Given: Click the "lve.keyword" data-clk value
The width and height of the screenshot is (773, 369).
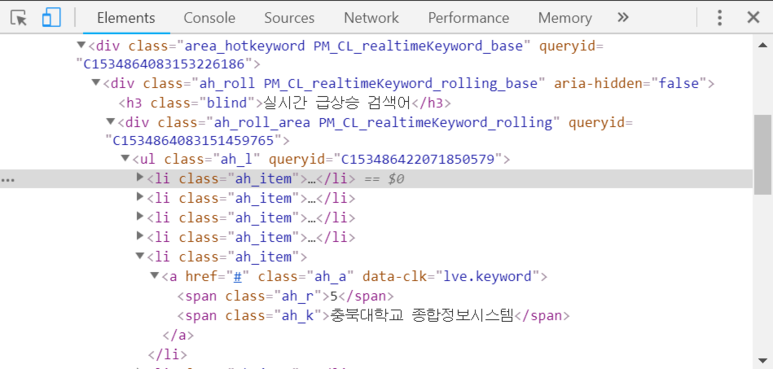Looking at the screenshot, I should pyautogui.click(x=488, y=276).
